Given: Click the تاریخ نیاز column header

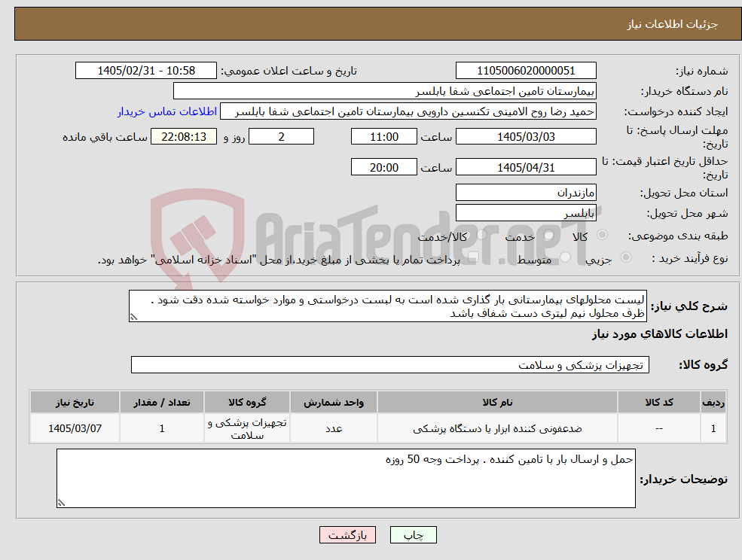Looking at the screenshot, I should click(x=75, y=403).
